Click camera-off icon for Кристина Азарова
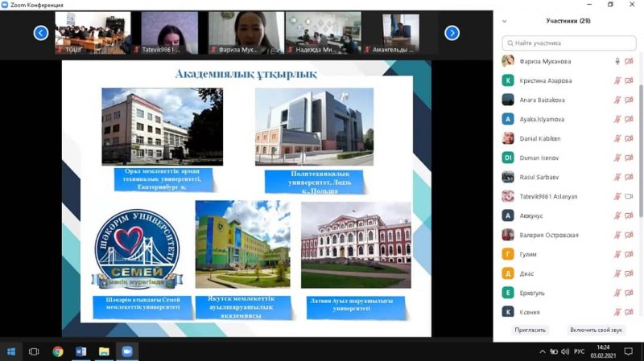 click(629, 80)
